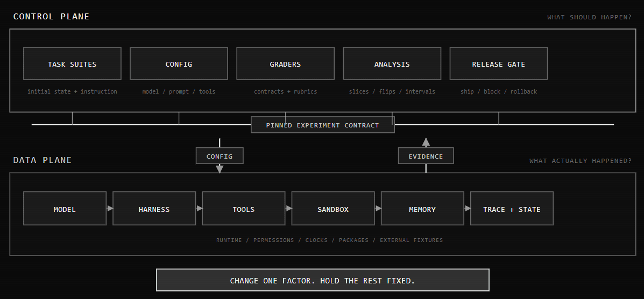
Task: Open the TRACE + STATE box
Action: click(x=512, y=209)
